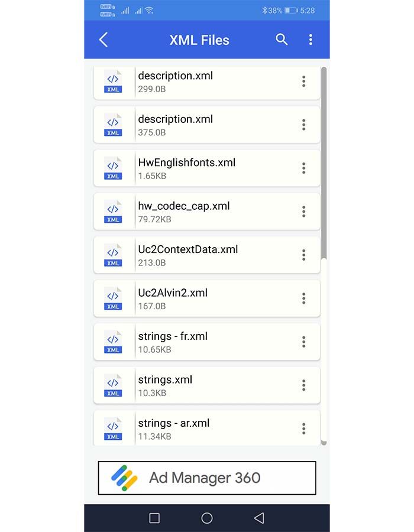Open options for HwEnglishfonts.xml
The width and height of the screenshot is (414, 532).
click(x=303, y=168)
